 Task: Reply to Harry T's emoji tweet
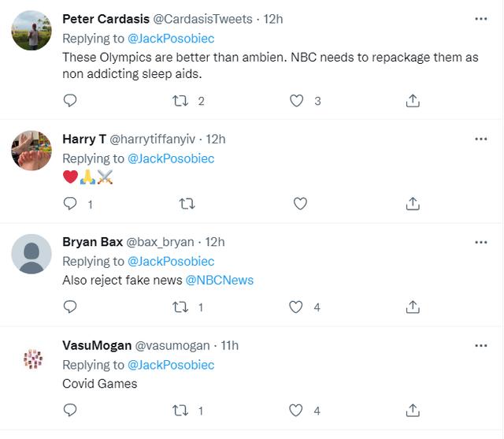70,203
